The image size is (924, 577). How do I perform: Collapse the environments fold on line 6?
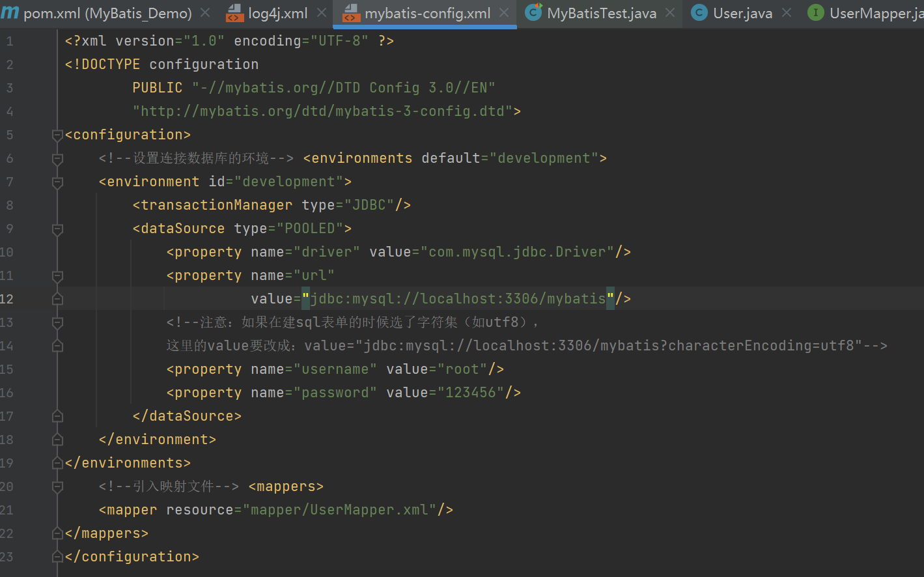pos(57,158)
